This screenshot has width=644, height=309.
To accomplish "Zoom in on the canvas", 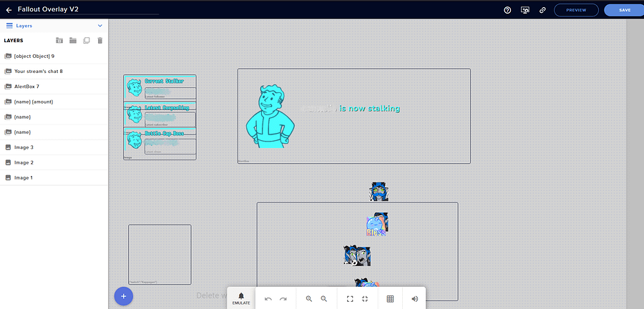I will (x=309, y=299).
